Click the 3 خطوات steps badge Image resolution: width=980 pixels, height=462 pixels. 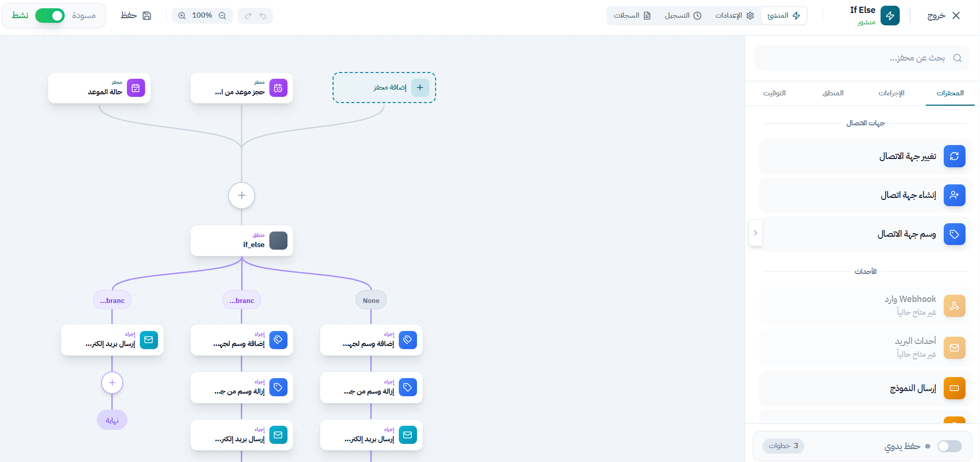[783, 446]
